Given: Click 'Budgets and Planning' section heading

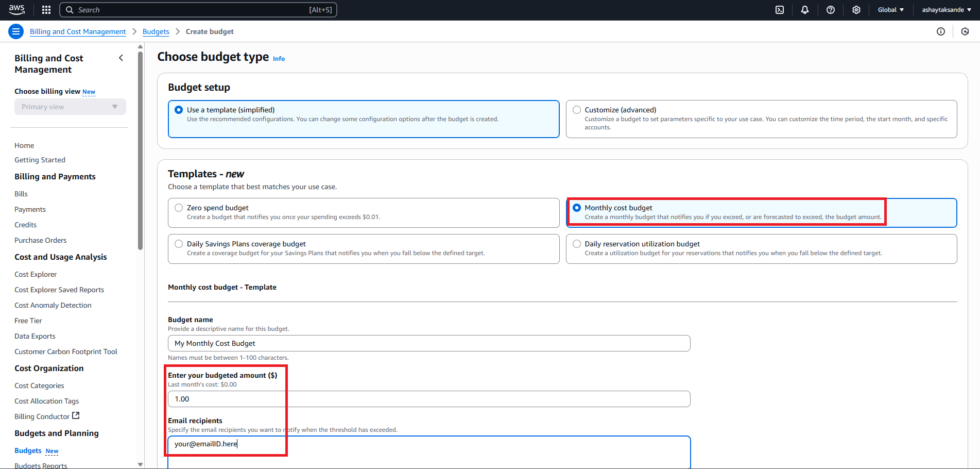Looking at the screenshot, I should pos(57,433).
